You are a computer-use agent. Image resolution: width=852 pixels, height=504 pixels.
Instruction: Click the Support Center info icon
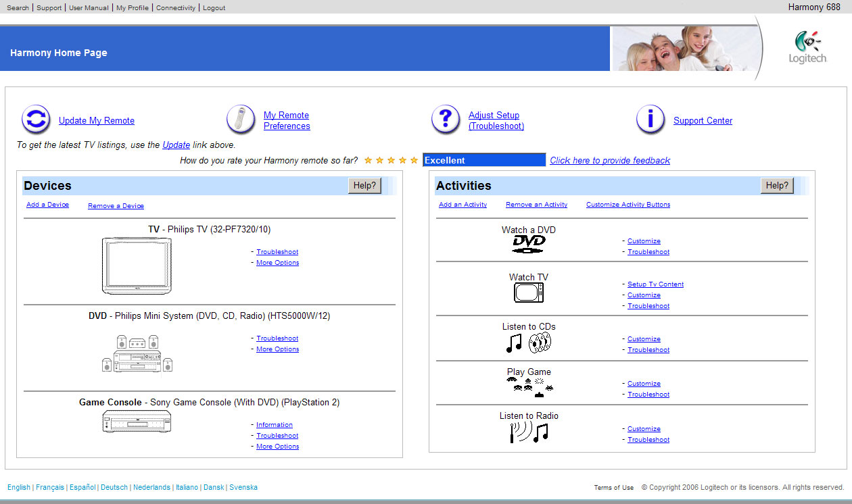[x=650, y=120]
